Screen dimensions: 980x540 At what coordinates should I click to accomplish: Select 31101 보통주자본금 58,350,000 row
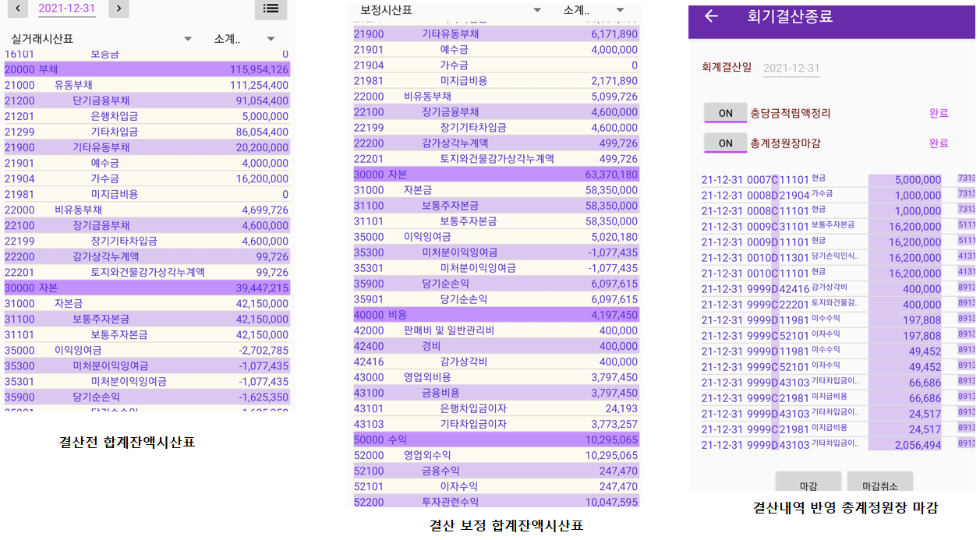tap(496, 221)
